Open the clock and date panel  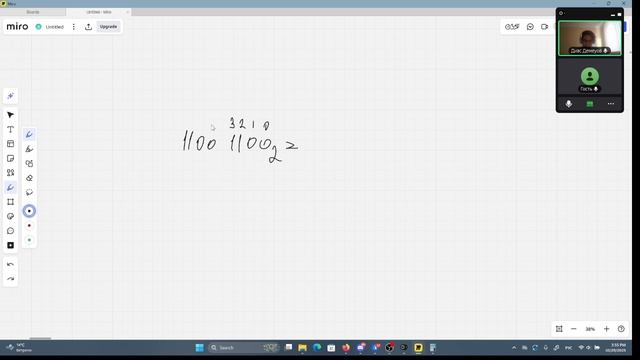point(616,348)
